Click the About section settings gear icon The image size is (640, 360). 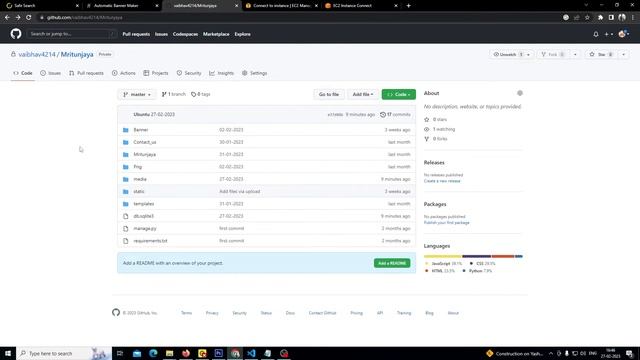click(x=520, y=93)
